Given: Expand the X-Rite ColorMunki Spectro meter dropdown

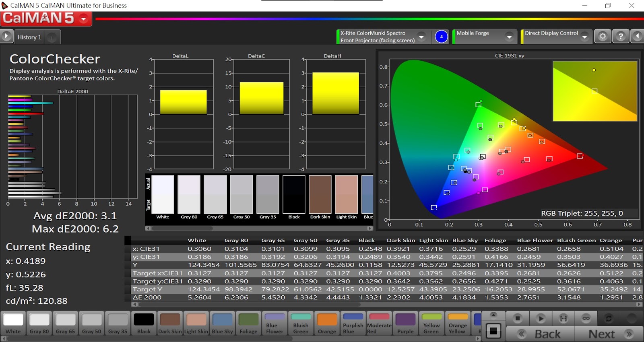Looking at the screenshot, I should tap(421, 37).
